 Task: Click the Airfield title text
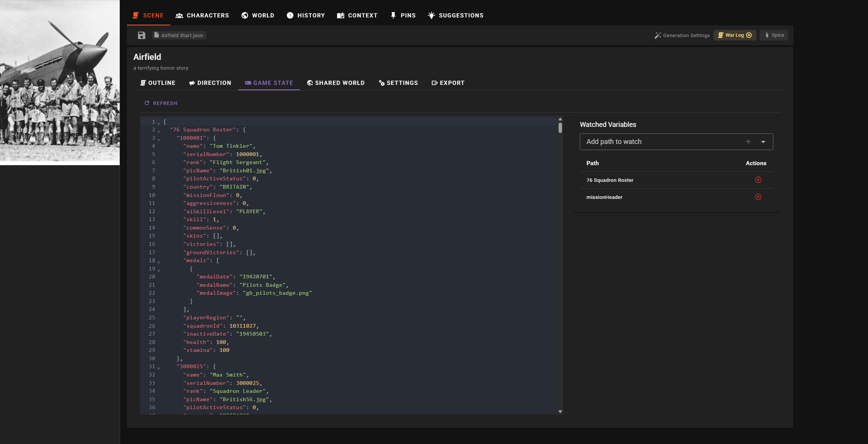point(147,57)
